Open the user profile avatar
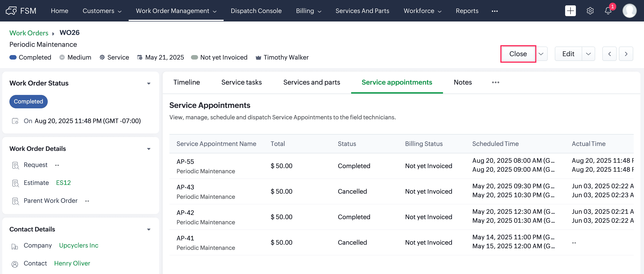 click(629, 11)
